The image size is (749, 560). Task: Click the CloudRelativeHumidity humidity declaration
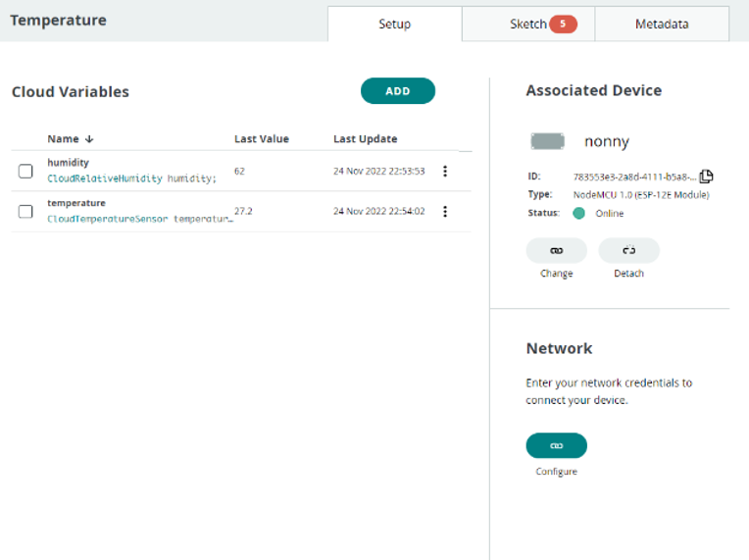click(131, 178)
